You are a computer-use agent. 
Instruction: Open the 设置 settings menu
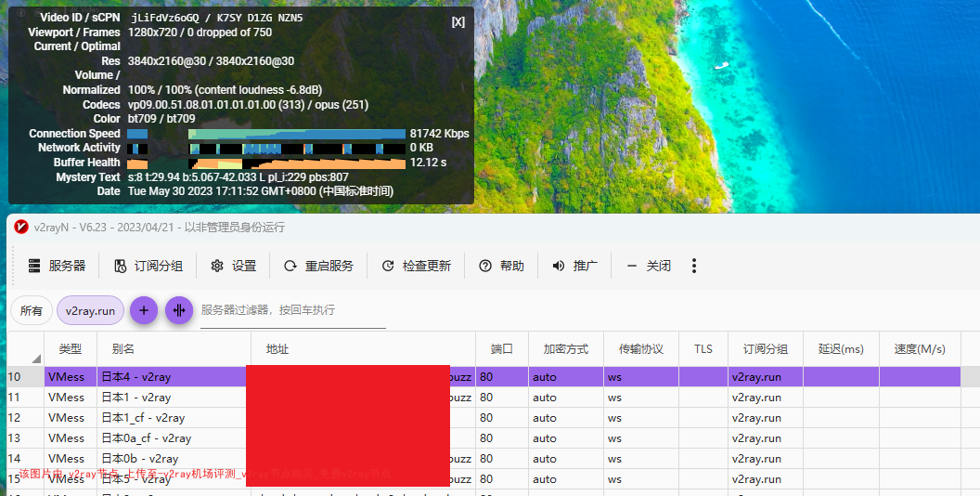[234, 266]
